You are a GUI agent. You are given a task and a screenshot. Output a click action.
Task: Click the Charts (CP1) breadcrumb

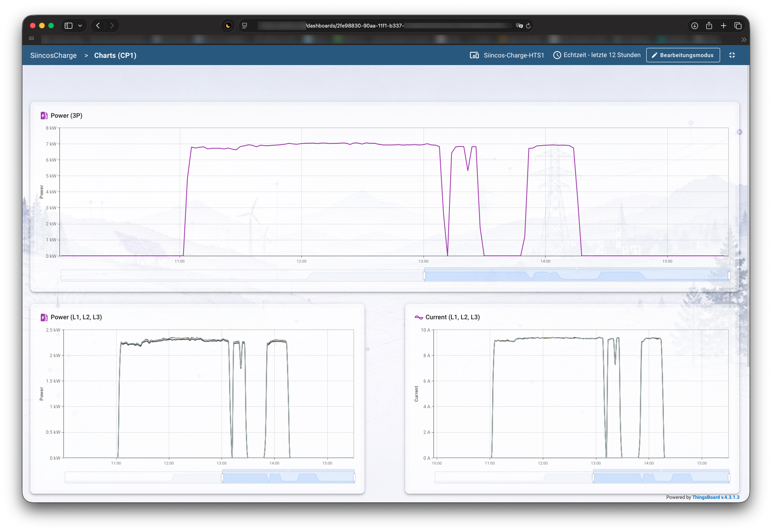(115, 55)
